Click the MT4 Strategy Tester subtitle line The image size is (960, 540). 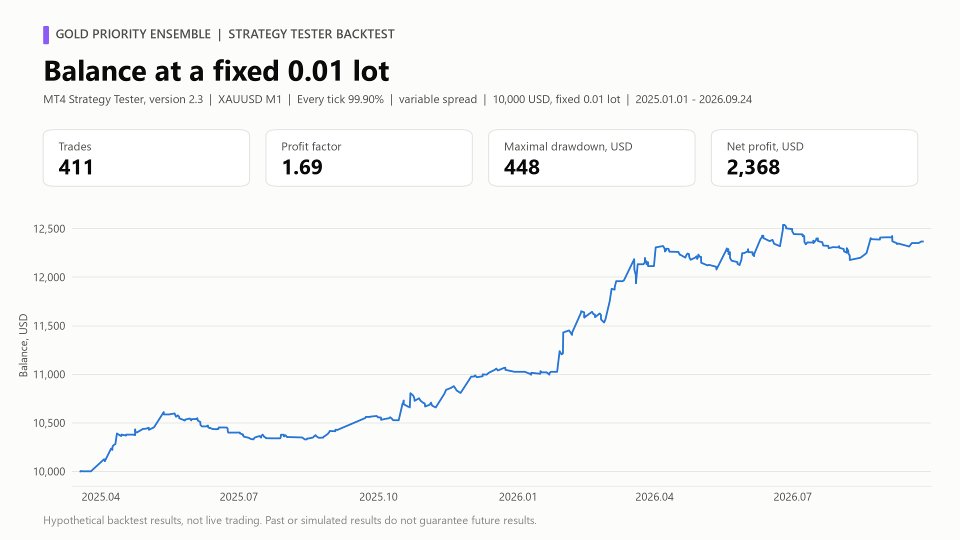[x=397, y=99]
